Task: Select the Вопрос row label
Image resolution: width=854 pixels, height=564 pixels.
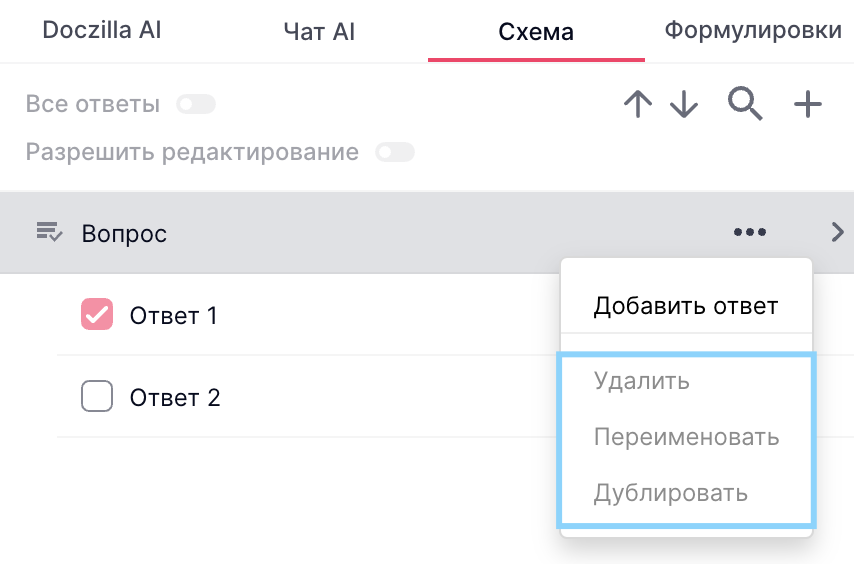Action: click(124, 234)
